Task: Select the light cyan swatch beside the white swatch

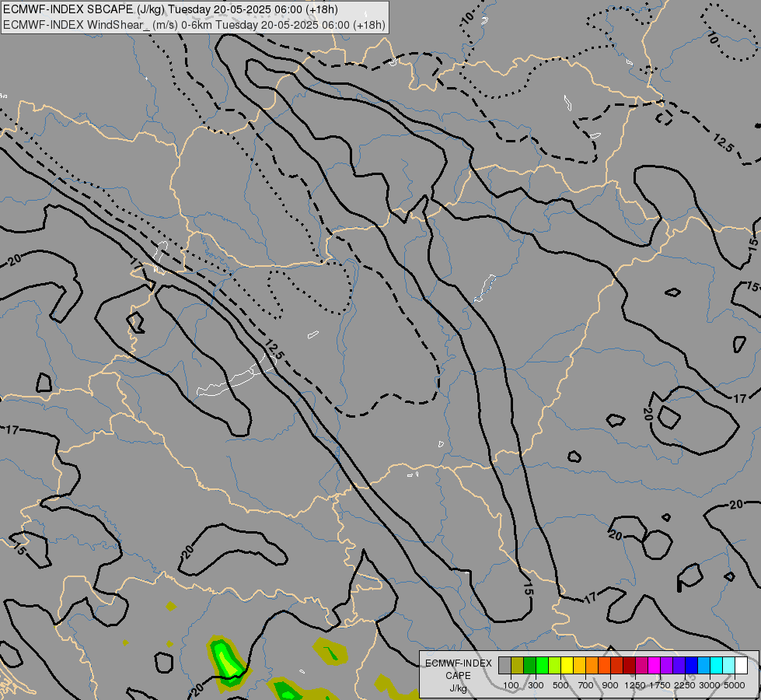Action: [729, 666]
